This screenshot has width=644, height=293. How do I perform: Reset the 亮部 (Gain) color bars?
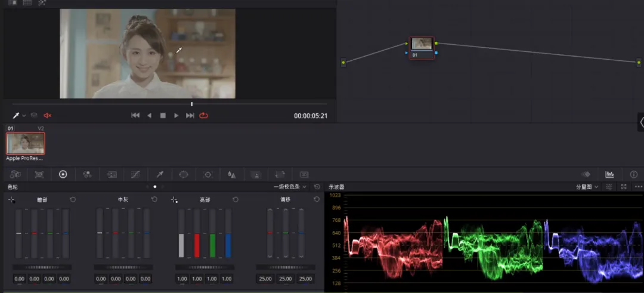[236, 199]
